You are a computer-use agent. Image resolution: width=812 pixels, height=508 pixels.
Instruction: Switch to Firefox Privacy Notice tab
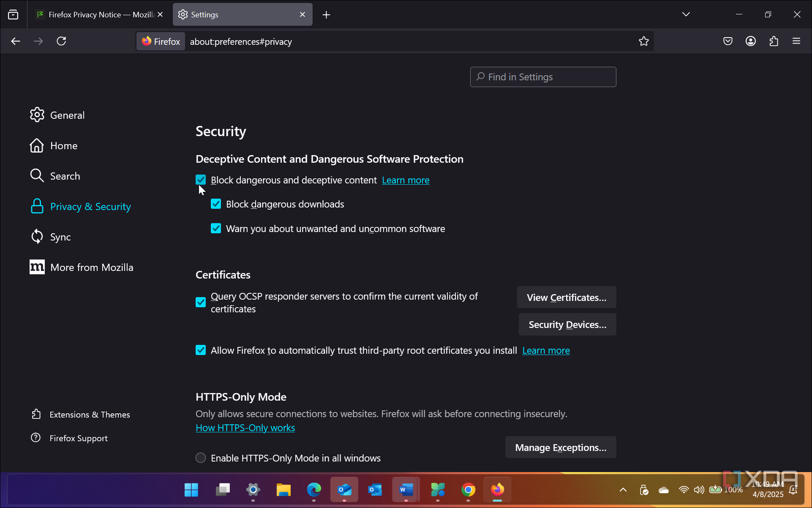pos(100,14)
